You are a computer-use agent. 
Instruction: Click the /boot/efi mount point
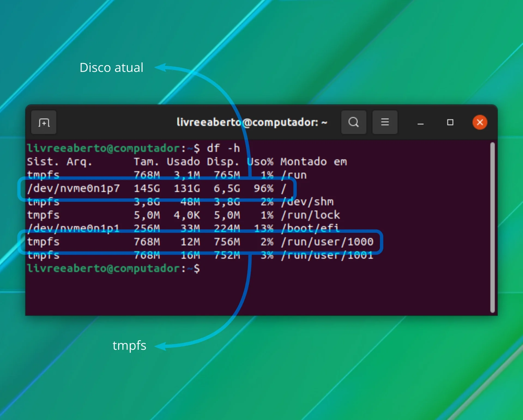point(310,228)
